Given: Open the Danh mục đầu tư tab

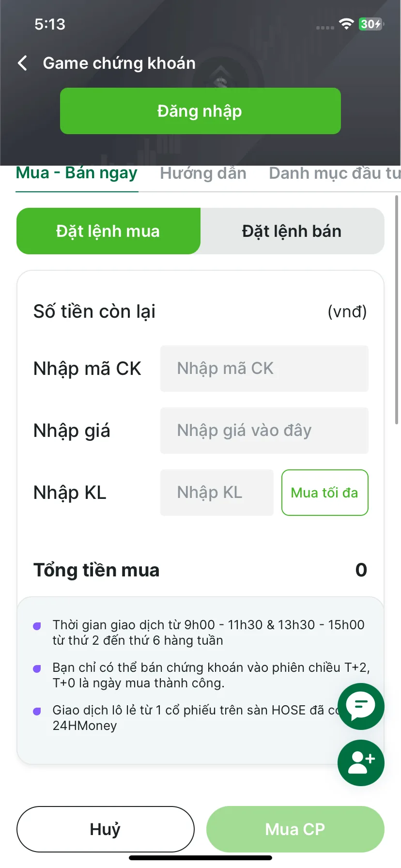Looking at the screenshot, I should 335,173.
